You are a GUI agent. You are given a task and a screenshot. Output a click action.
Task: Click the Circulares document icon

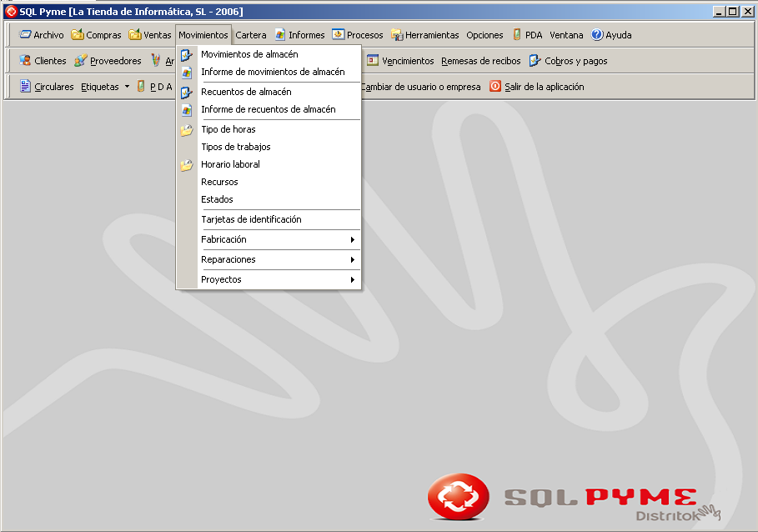point(25,87)
